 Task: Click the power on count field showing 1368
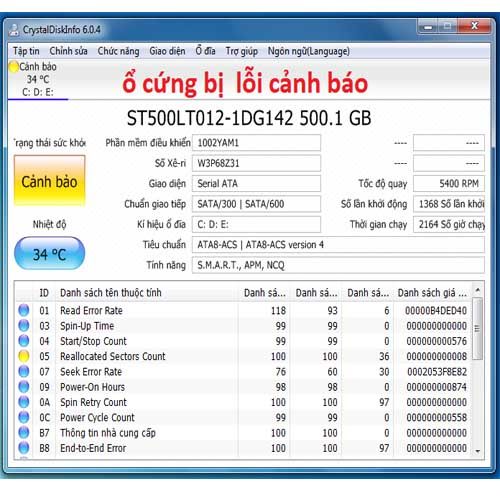pyautogui.click(x=449, y=204)
